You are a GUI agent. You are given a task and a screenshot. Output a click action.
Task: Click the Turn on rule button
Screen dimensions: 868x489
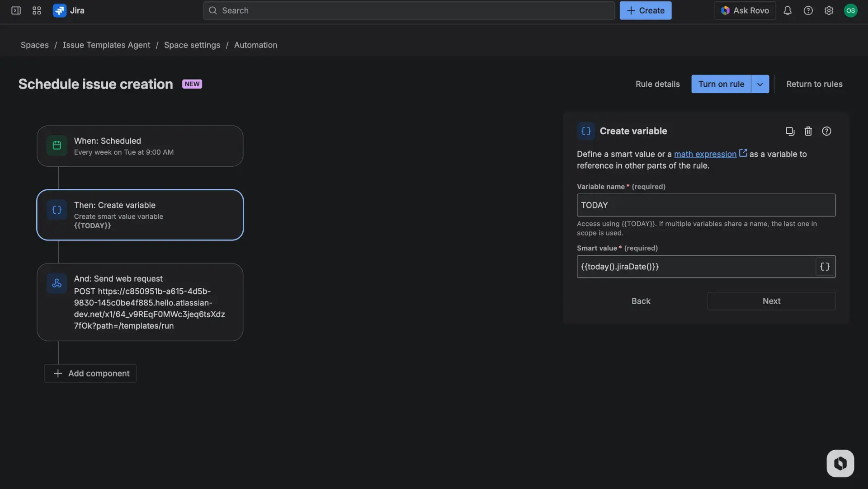(x=721, y=84)
